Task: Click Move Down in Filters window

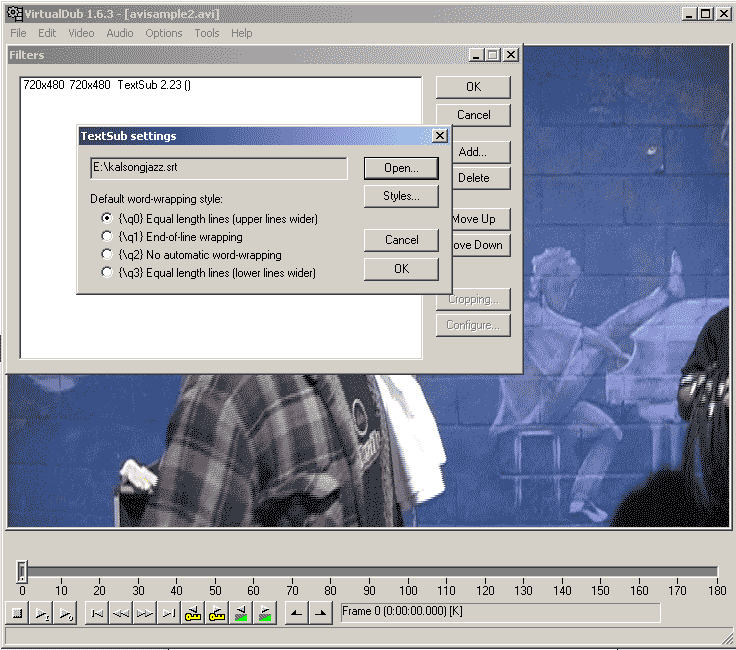Action: click(481, 245)
